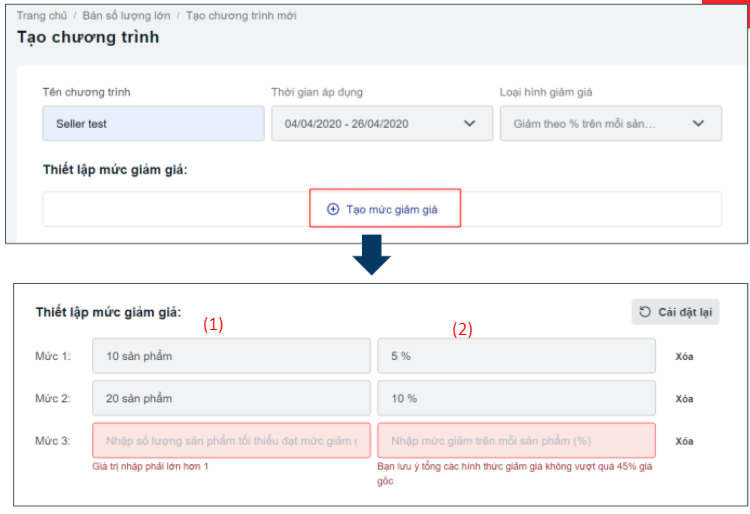Click the empty Mức 3 product quantity input
Screen dimensions: 750x514
click(x=231, y=441)
